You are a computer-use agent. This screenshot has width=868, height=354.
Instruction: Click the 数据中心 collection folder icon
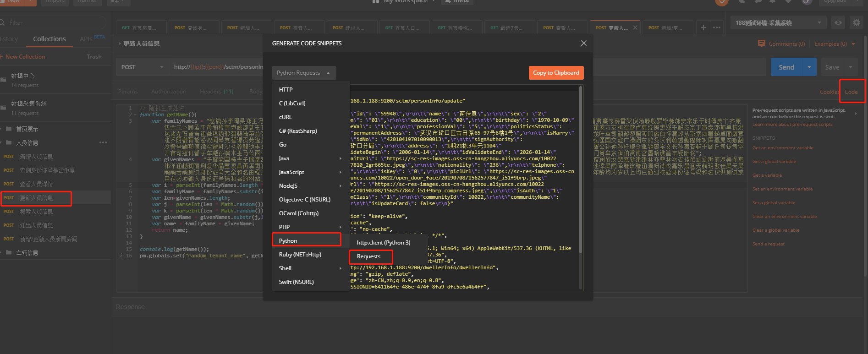click(x=4, y=80)
